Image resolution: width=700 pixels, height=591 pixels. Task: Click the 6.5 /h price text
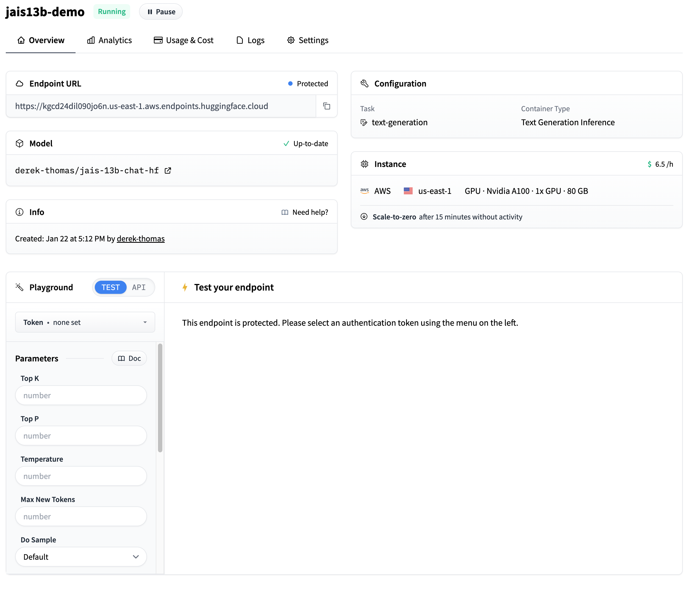click(664, 164)
